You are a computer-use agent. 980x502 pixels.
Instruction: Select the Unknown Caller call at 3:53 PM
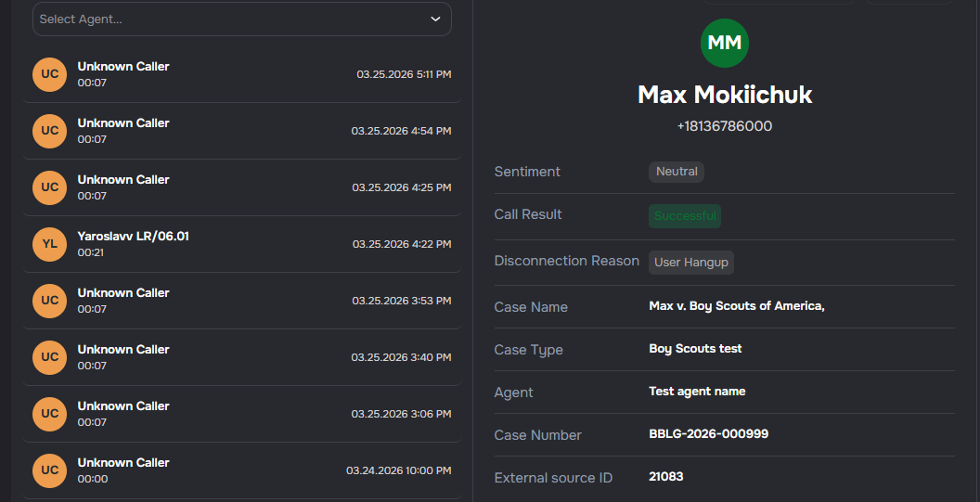click(x=241, y=301)
